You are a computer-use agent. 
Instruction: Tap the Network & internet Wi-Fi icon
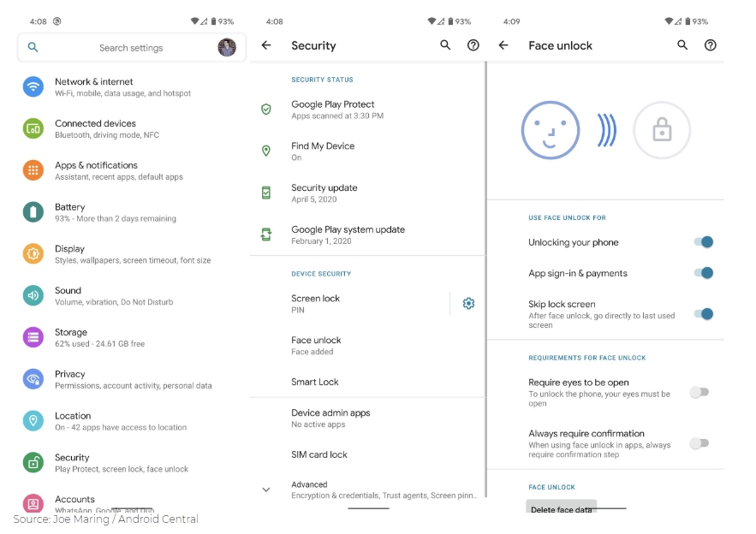[x=33, y=86]
